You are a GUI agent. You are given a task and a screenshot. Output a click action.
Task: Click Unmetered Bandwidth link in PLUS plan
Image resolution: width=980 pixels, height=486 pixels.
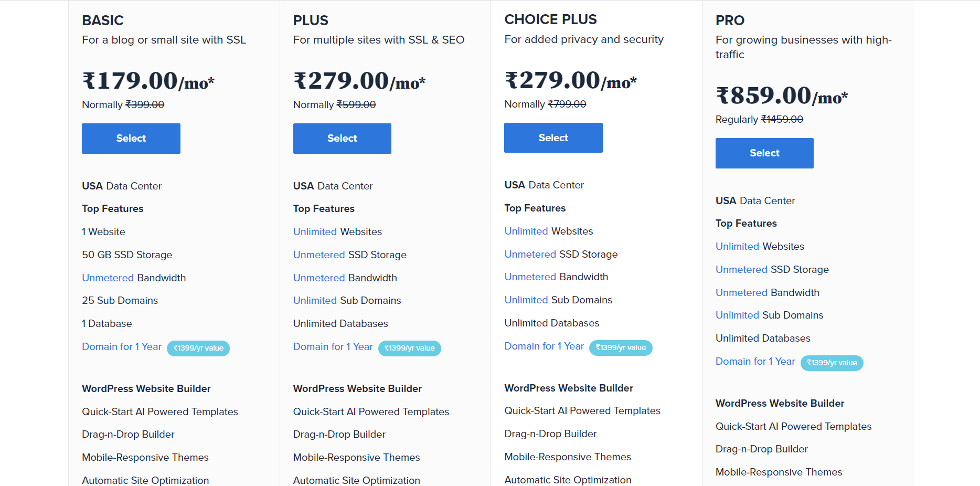click(319, 278)
